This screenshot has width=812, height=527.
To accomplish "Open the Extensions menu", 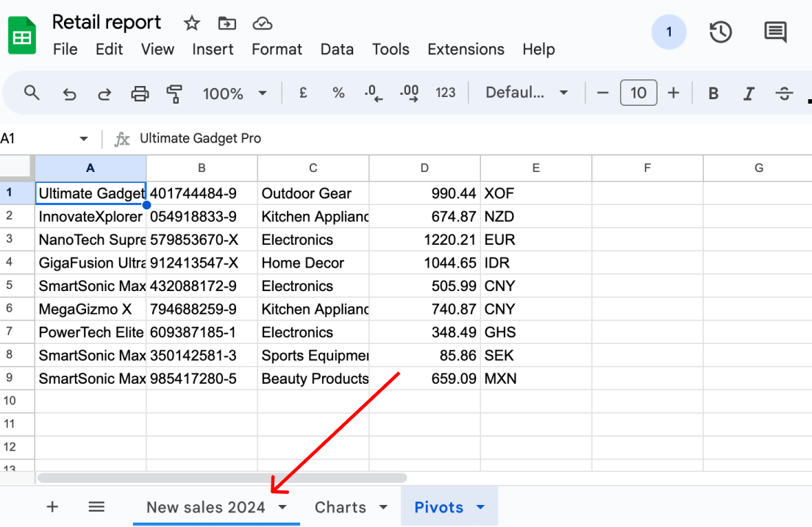I will (x=466, y=50).
